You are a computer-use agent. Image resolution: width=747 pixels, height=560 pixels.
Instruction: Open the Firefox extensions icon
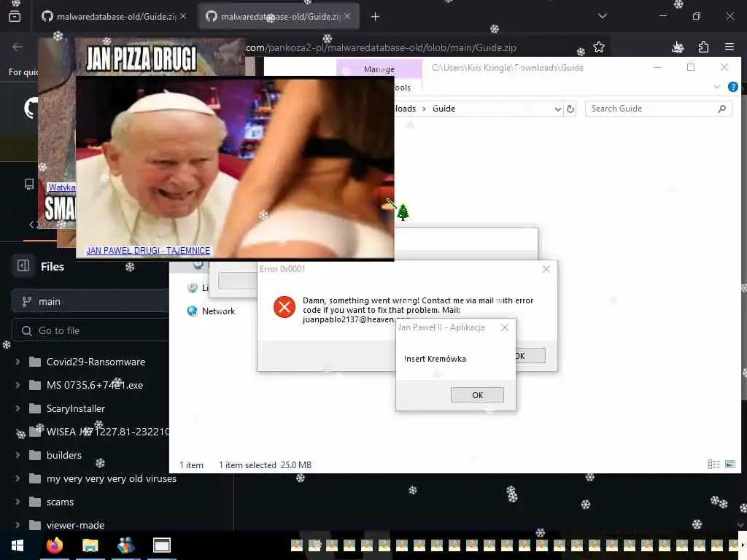(703, 47)
